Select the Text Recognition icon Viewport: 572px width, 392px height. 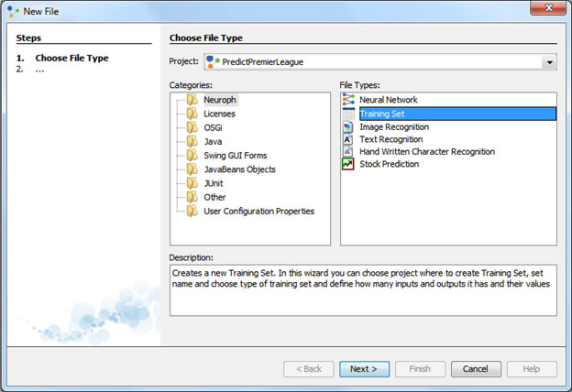(348, 139)
